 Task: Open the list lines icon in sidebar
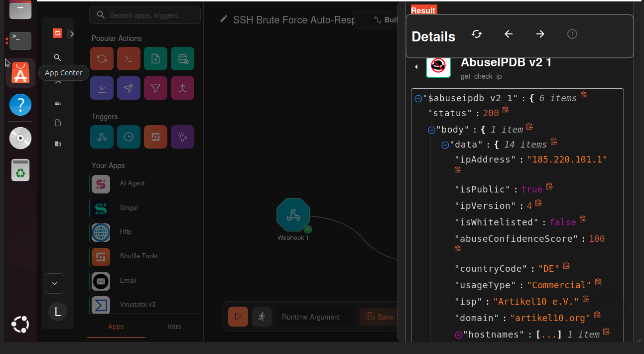pos(58,103)
